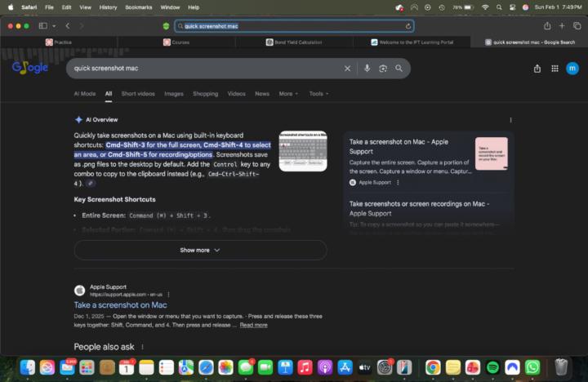The height and width of the screenshot is (382, 588).
Task: Clear the search box with X icon
Action: tap(347, 69)
